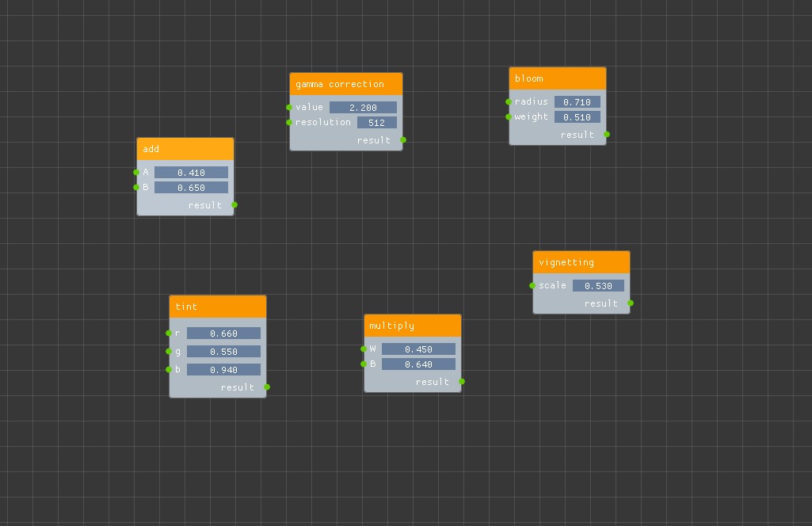Click the vignetting scale input port
This screenshot has height=526, width=812.
(532, 286)
